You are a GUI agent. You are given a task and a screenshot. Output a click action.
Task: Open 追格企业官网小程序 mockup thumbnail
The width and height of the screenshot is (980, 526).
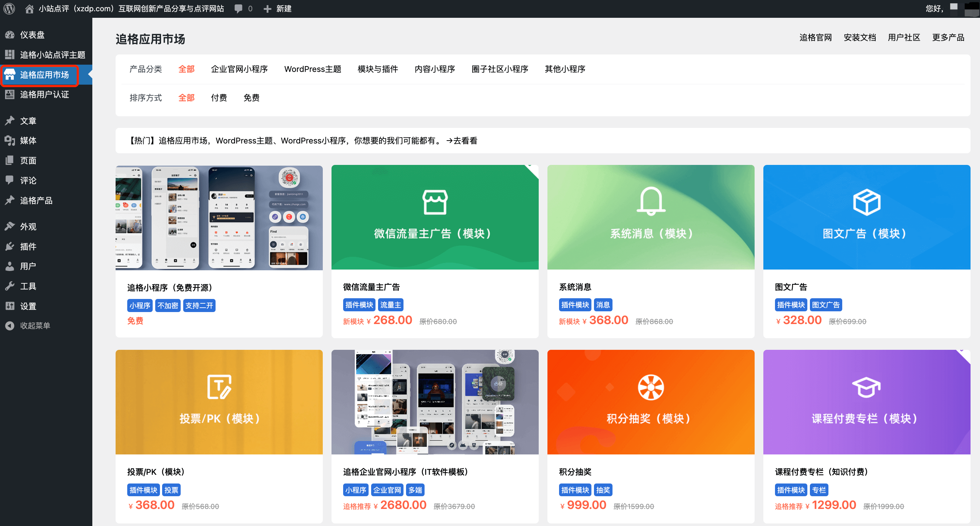pos(435,402)
